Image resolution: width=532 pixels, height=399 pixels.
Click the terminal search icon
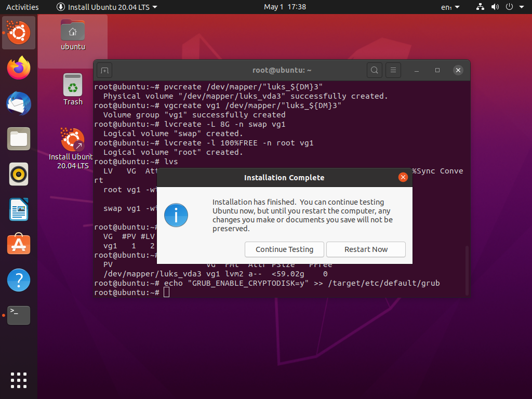point(375,70)
